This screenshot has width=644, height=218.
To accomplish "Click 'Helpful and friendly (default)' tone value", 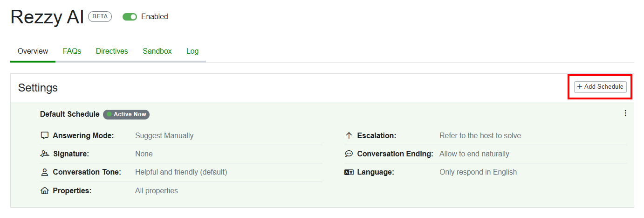I will click(181, 172).
